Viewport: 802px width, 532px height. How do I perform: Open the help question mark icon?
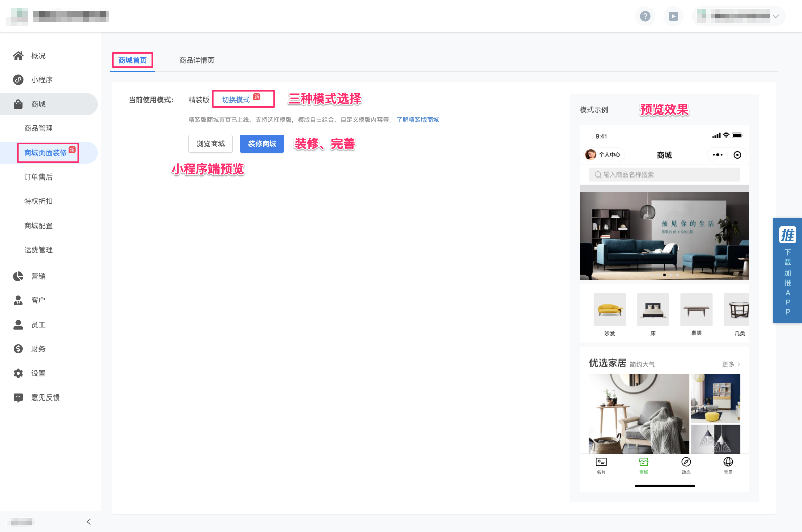pyautogui.click(x=645, y=16)
